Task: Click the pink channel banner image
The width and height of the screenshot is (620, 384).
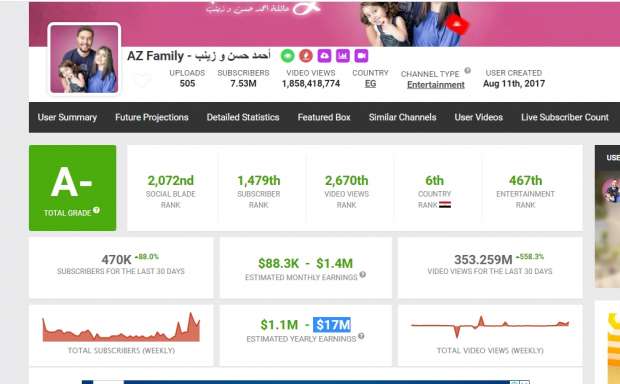Action: [324, 24]
